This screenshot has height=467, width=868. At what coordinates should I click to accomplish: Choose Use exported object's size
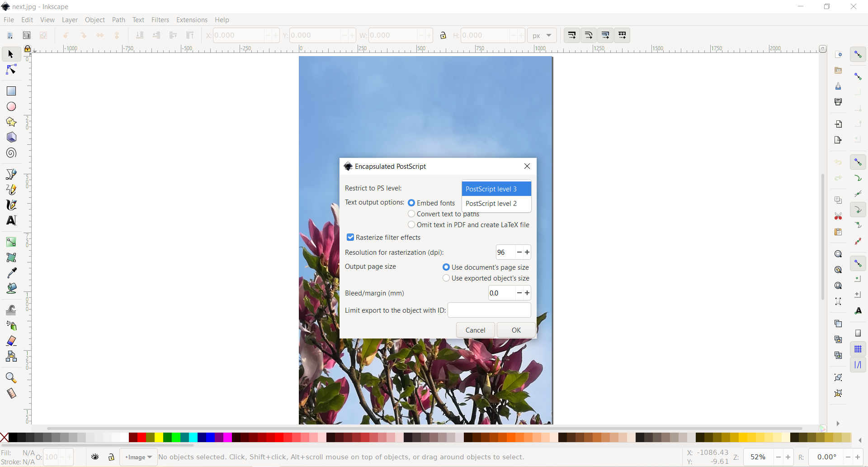pos(446,278)
